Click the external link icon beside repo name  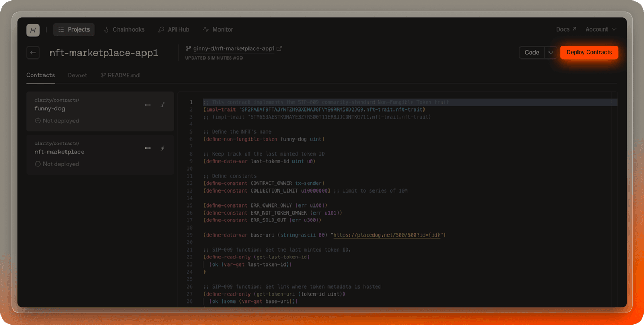coord(279,49)
